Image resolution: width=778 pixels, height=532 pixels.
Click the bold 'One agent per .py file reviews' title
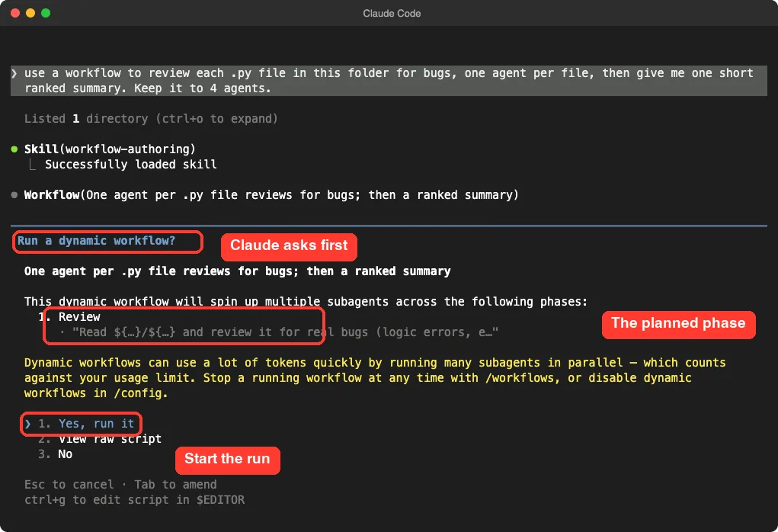pyautogui.click(x=237, y=271)
